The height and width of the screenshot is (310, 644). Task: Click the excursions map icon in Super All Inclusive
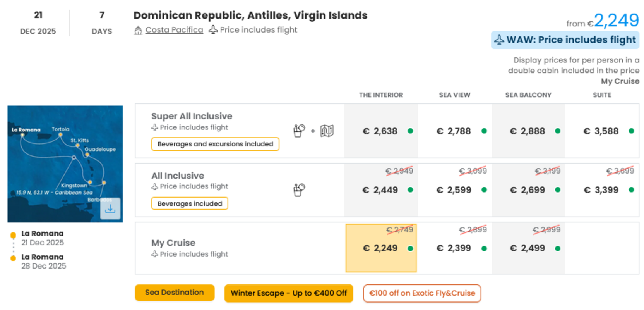click(327, 131)
